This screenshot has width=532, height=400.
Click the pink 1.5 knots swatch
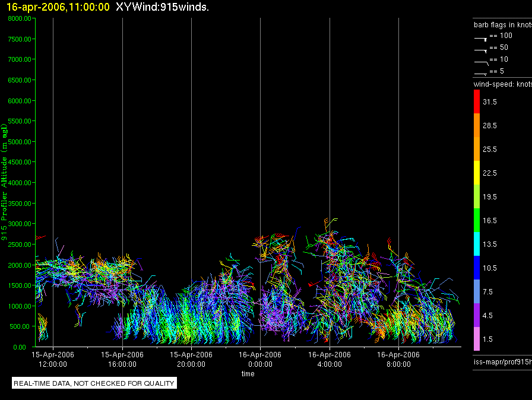477,339
